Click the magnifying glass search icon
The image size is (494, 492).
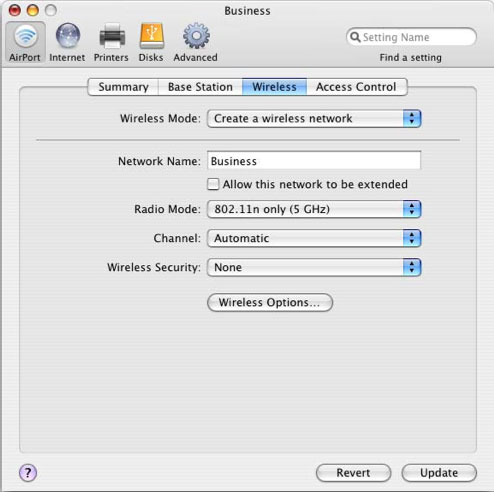pyautogui.click(x=355, y=37)
